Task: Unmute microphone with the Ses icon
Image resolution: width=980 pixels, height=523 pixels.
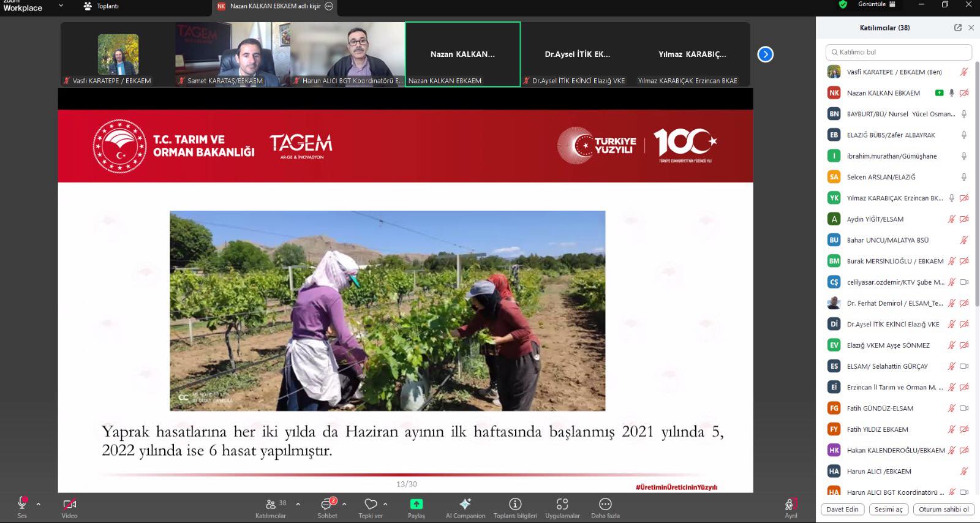Action: coord(22,504)
